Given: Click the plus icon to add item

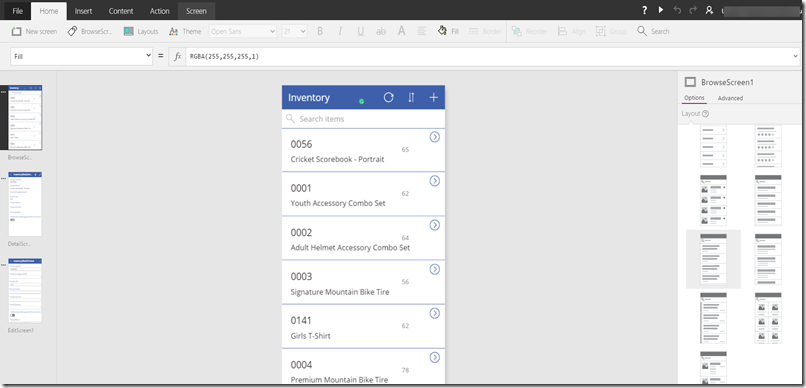Looking at the screenshot, I should [433, 98].
